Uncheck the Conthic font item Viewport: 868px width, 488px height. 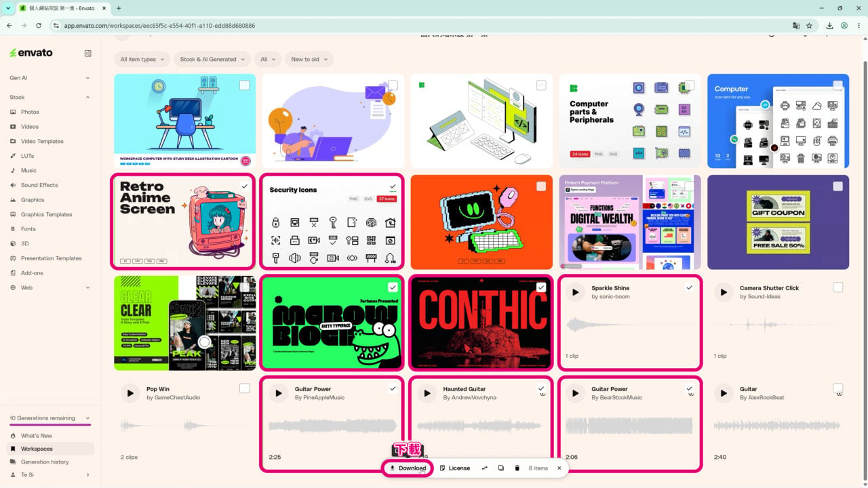click(x=541, y=287)
